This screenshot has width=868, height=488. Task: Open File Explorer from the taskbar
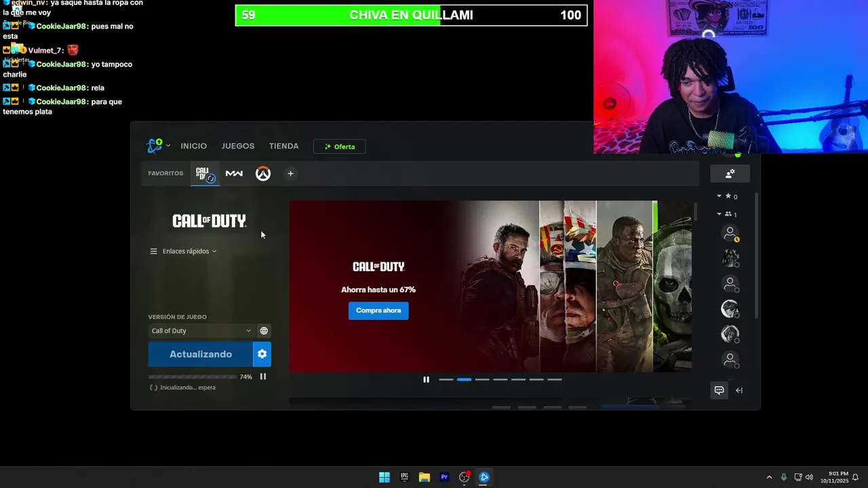tap(425, 477)
